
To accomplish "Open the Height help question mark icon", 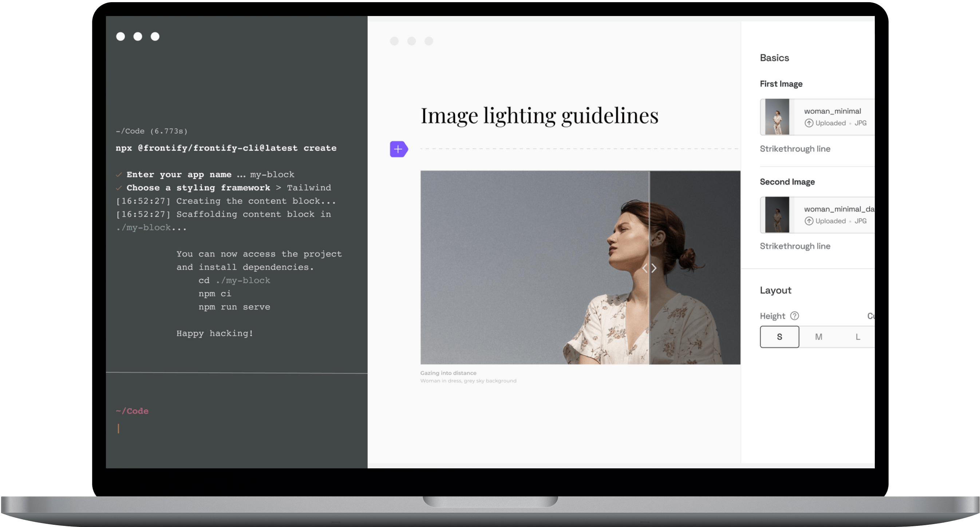I will (x=795, y=315).
